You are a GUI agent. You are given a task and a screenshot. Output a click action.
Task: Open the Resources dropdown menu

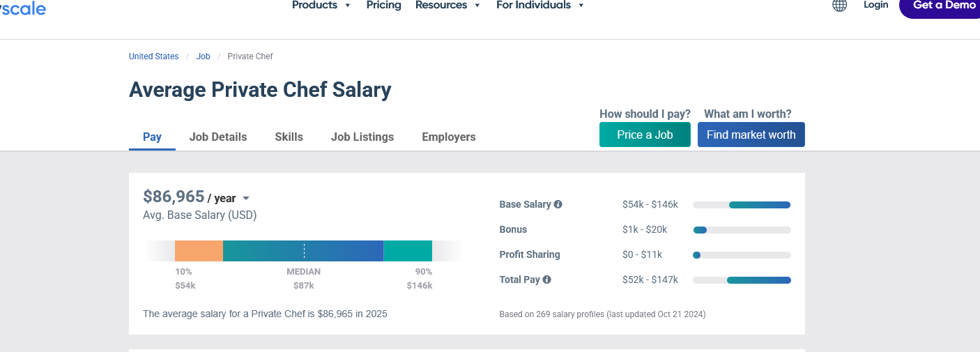pyautogui.click(x=447, y=6)
